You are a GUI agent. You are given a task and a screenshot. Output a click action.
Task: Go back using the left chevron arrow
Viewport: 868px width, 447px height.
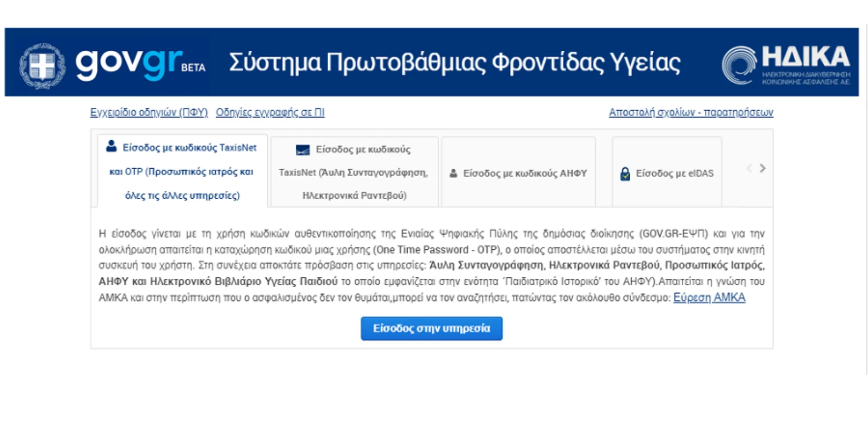coord(749,169)
